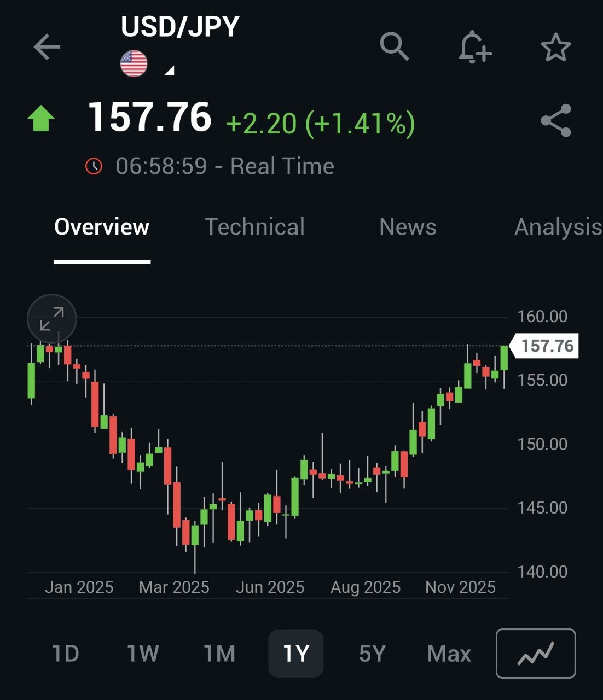Select the 5Y chart range
This screenshot has height=700, width=603.
click(373, 654)
